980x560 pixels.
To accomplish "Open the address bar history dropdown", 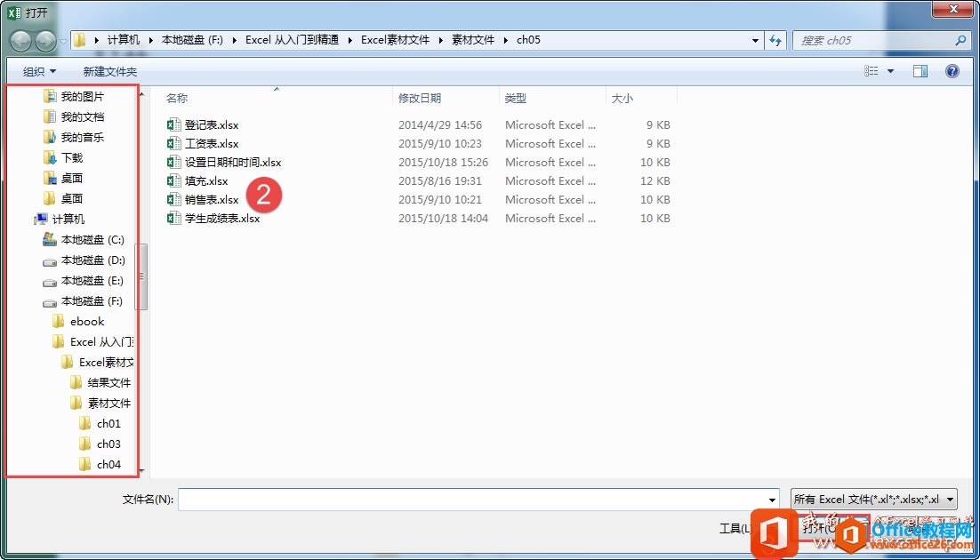I will 756,41.
